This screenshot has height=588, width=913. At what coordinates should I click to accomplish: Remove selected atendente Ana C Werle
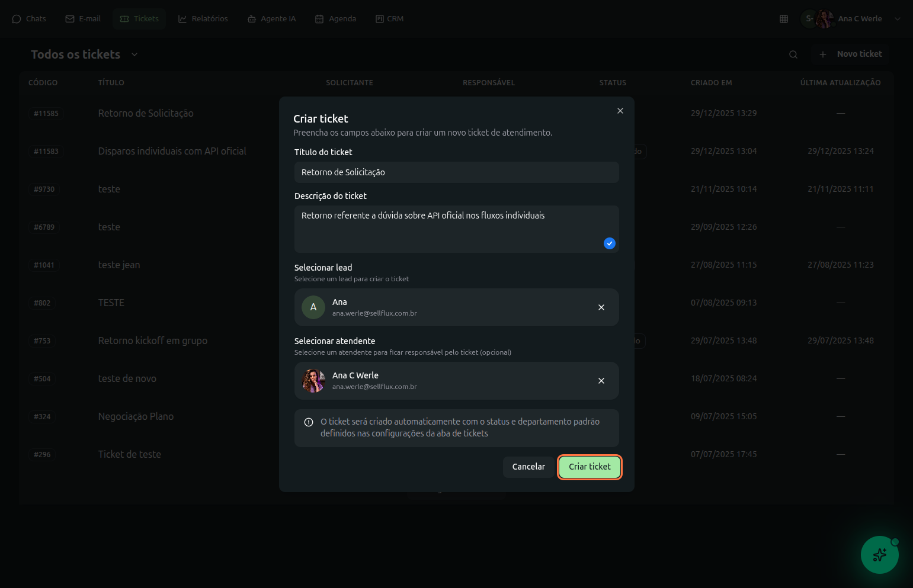(601, 381)
